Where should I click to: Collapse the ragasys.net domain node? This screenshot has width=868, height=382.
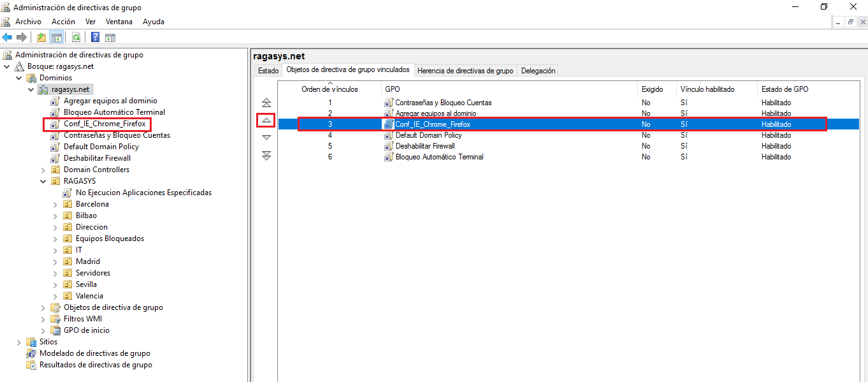coord(31,89)
